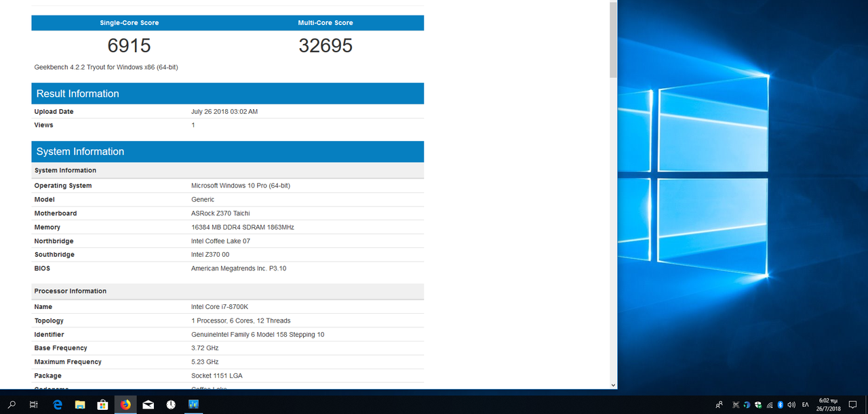Click the Result Information section header
This screenshot has height=414, width=868.
click(x=227, y=94)
